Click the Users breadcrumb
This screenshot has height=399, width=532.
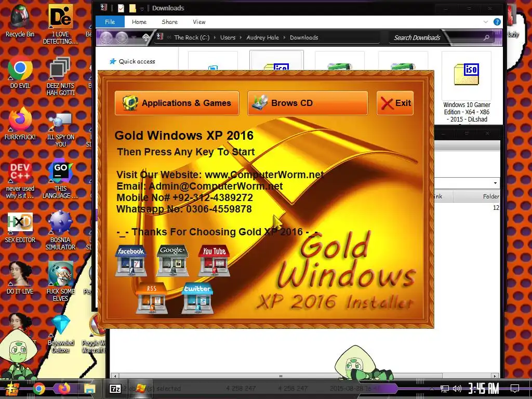tap(228, 37)
